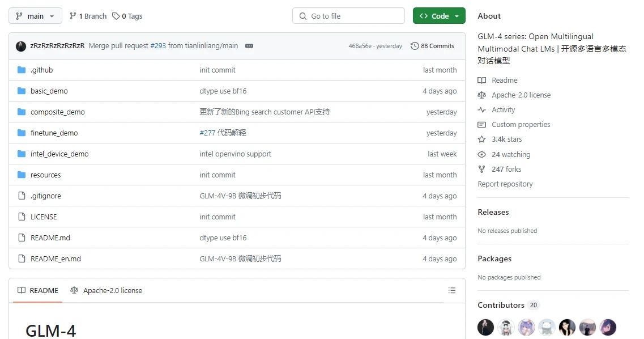Open the main branch dropdown
This screenshot has height=339, width=644.
point(35,16)
